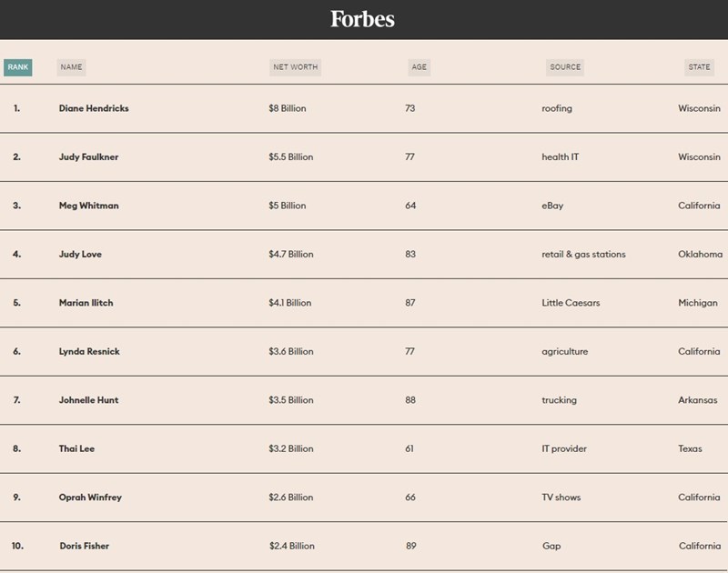Viewport: 728px width, 573px height.
Task: Click age 87 in Marian Ilitch's row
Action: coord(410,303)
